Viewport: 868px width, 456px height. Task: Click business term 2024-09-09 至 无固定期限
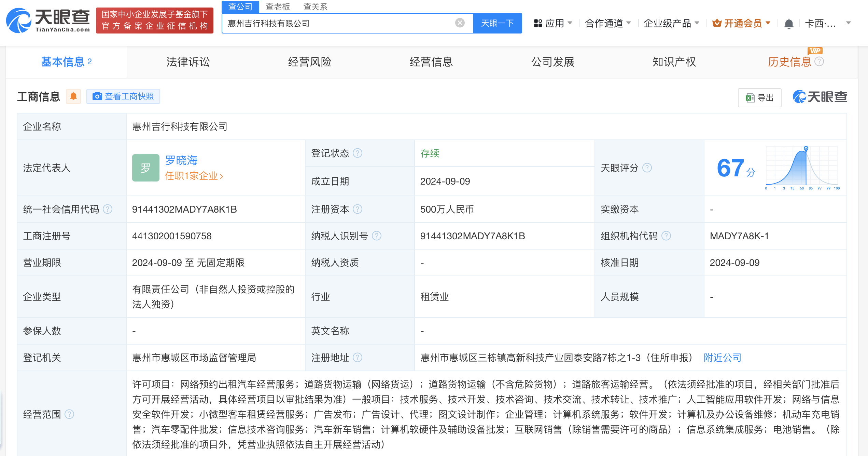[x=188, y=263]
